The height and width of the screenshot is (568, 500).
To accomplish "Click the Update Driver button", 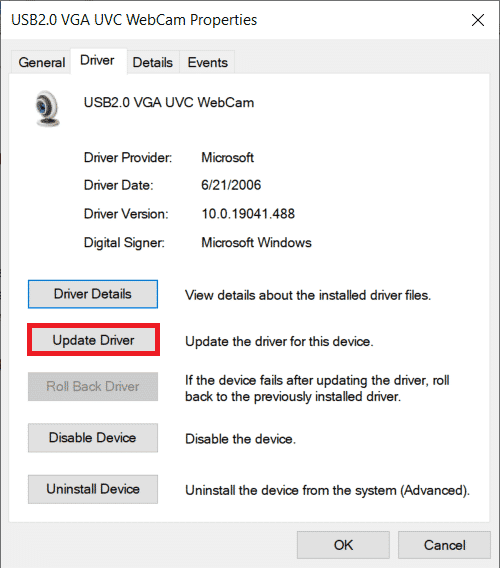I will (93, 340).
